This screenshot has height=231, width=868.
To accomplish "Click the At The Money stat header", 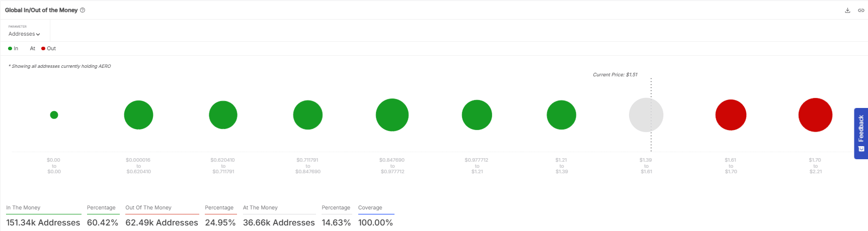I will (260, 207).
